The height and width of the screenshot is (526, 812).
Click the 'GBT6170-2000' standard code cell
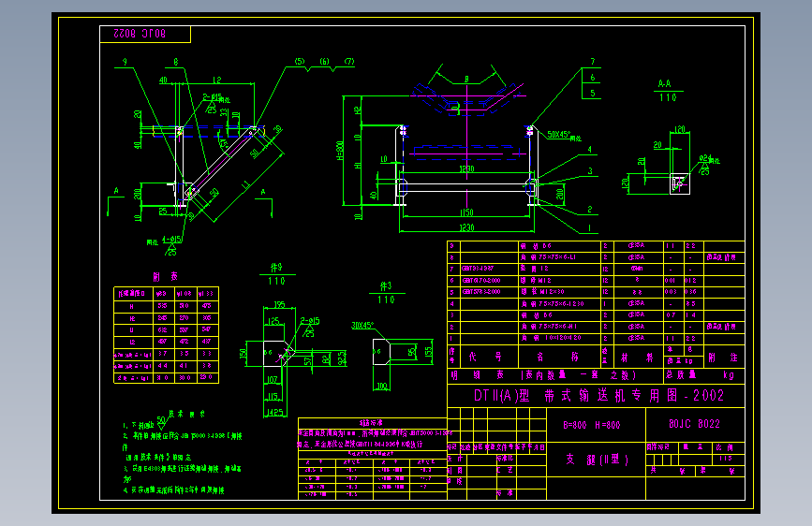point(481,280)
